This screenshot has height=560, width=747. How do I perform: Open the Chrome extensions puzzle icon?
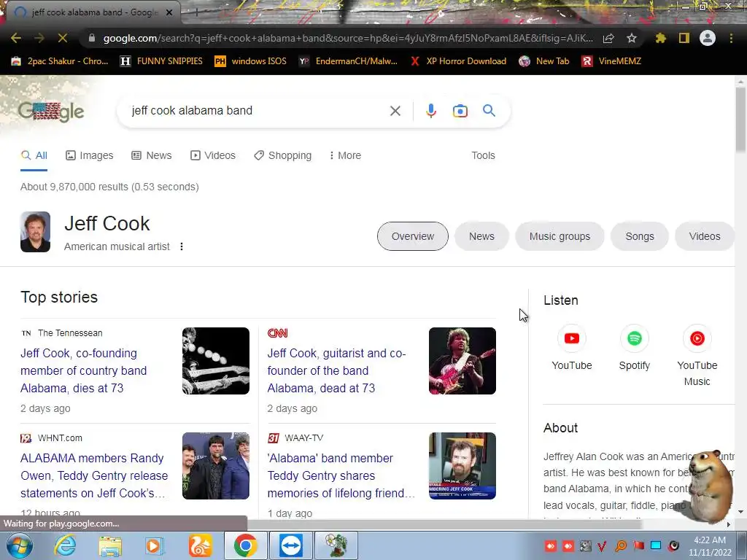(660, 38)
